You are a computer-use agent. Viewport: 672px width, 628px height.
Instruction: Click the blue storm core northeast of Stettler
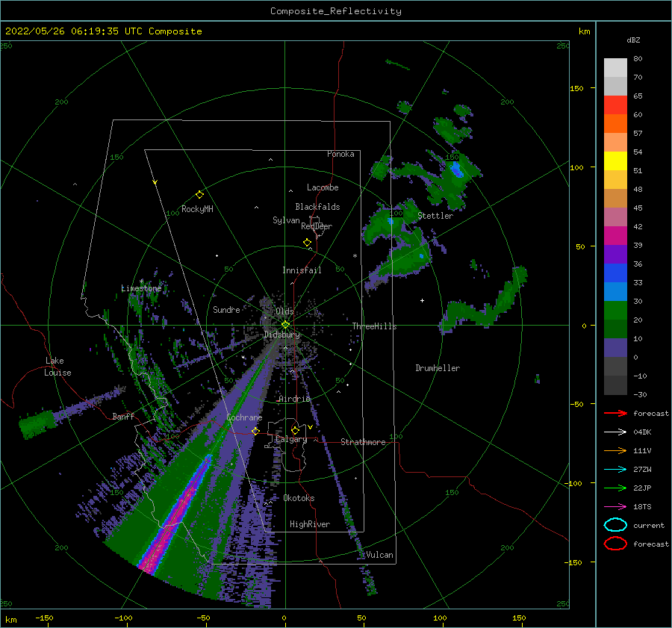pyautogui.click(x=457, y=170)
